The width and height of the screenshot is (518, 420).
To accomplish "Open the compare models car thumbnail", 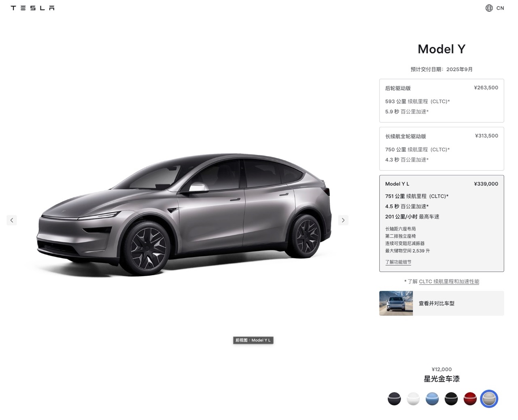I will pyautogui.click(x=396, y=303).
